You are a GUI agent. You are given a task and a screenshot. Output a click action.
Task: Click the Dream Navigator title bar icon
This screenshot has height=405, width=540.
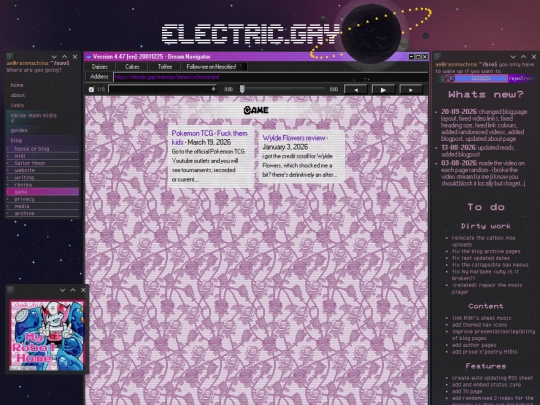click(x=89, y=57)
